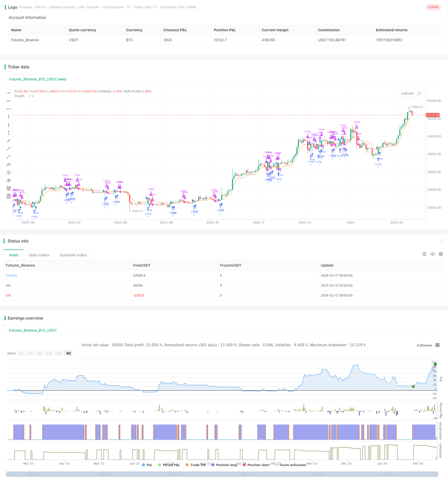Collapse the Status info panel

click(442, 241)
